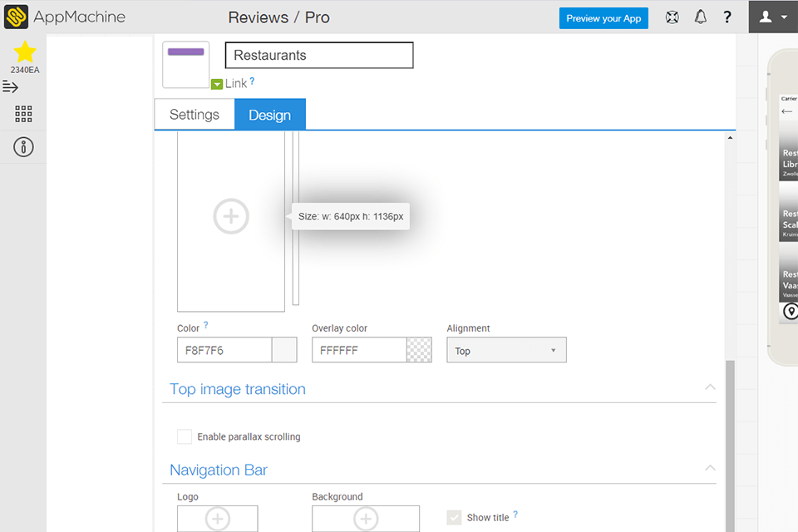The width and height of the screenshot is (798, 532).
Task: Click help mark next to Show title
Action: (515, 515)
